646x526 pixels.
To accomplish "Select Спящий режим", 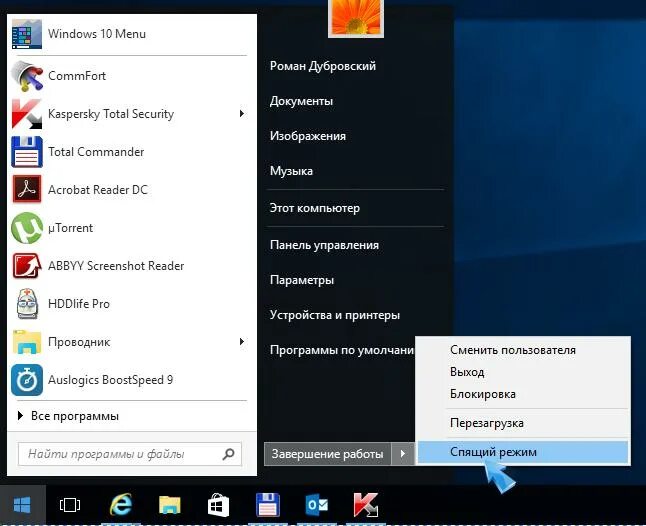I will pyautogui.click(x=523, y=452).
